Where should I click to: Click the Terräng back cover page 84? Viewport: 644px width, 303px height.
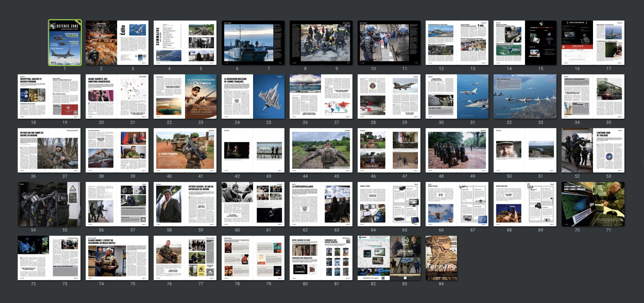point(441,258)
